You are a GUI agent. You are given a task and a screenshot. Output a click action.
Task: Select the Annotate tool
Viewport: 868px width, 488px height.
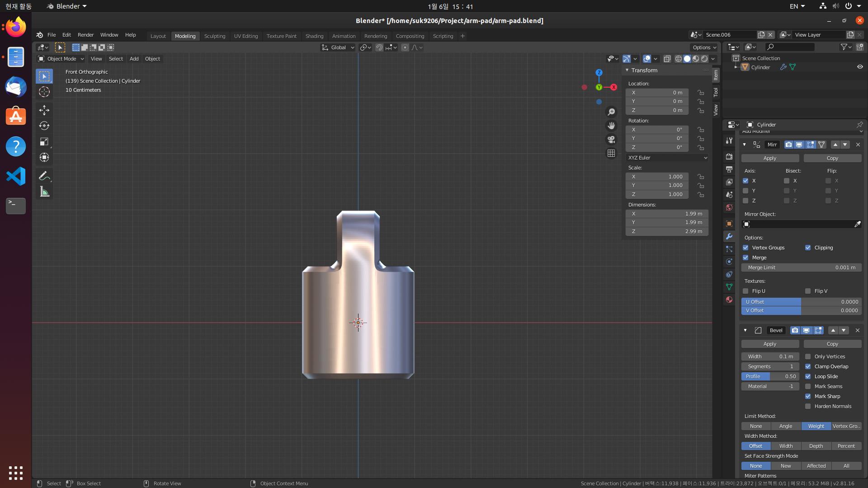44,176
